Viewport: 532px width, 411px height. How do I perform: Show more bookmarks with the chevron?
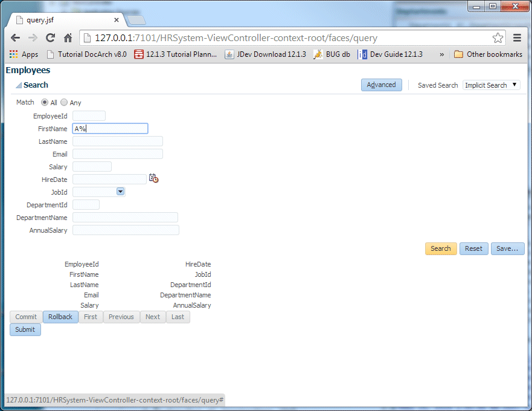coord(442,54)
